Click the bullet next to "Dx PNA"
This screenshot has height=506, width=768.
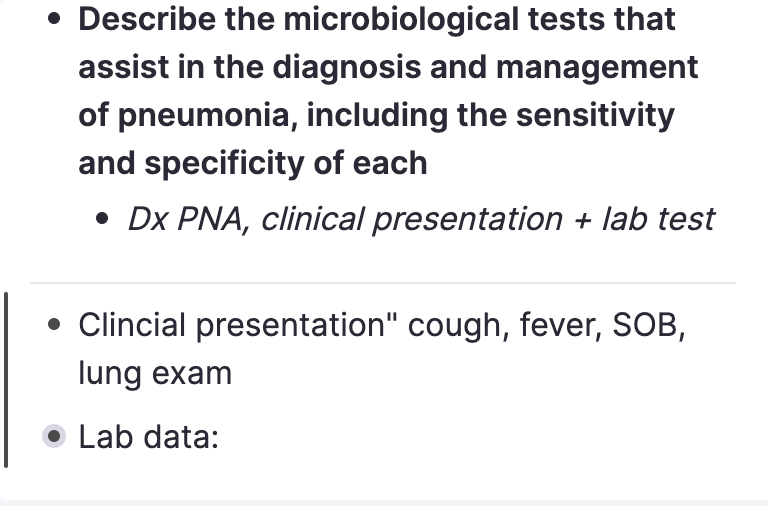(x=102, y=218)
